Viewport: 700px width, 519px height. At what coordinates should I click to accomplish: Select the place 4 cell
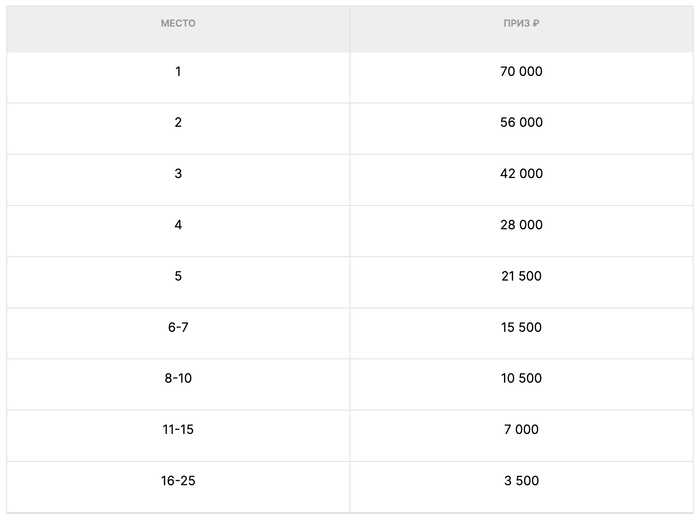pos(178,225)
